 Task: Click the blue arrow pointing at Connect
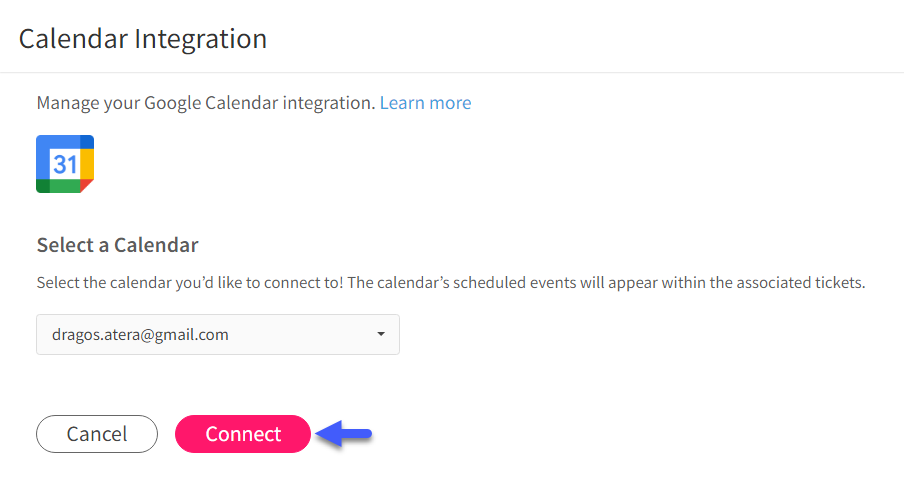click(x=344, y=434)
